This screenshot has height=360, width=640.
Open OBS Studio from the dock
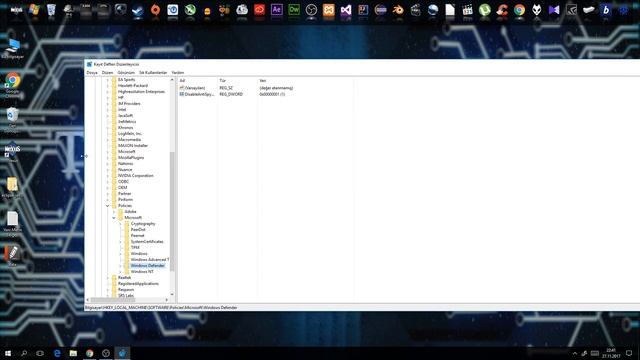coord(311,10)
